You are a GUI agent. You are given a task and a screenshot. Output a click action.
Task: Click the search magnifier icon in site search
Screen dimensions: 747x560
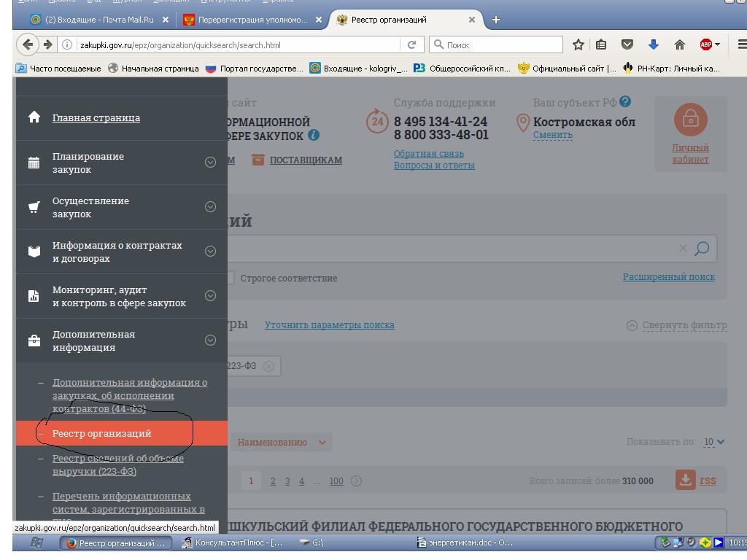pyautogui.click(x=702, y=249)
